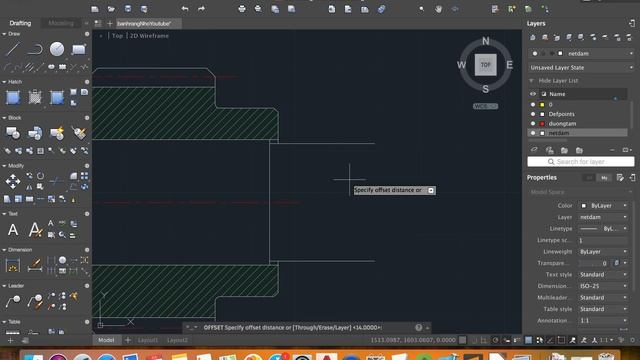Select the Array tool in Modify panel
This screenshot has height=360, width=640.
click(84, 176)
